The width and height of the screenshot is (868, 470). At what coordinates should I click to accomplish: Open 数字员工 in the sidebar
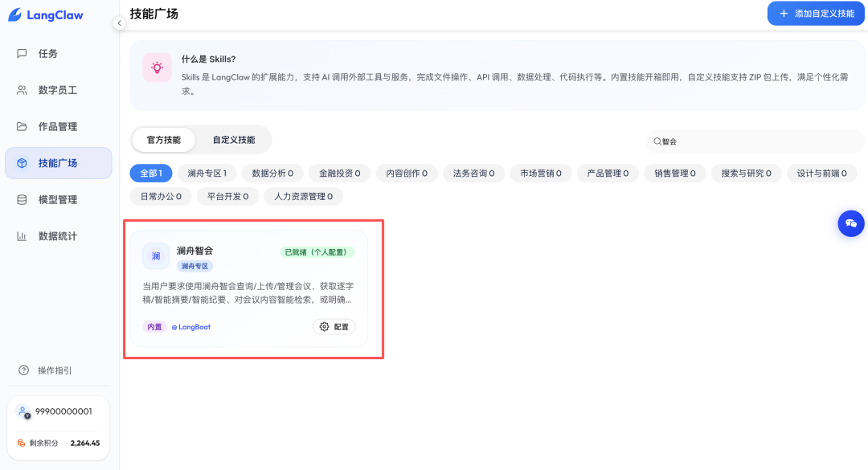click(58, 90)
